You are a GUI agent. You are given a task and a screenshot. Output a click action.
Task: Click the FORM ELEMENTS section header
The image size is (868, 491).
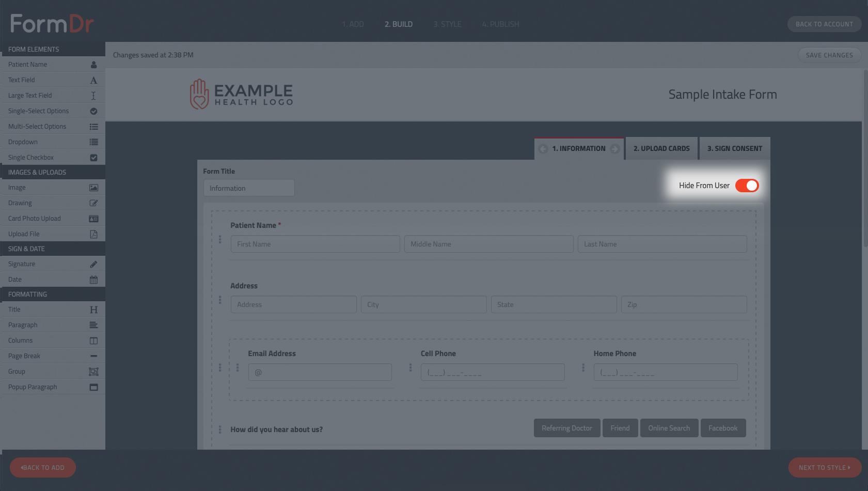53,50
